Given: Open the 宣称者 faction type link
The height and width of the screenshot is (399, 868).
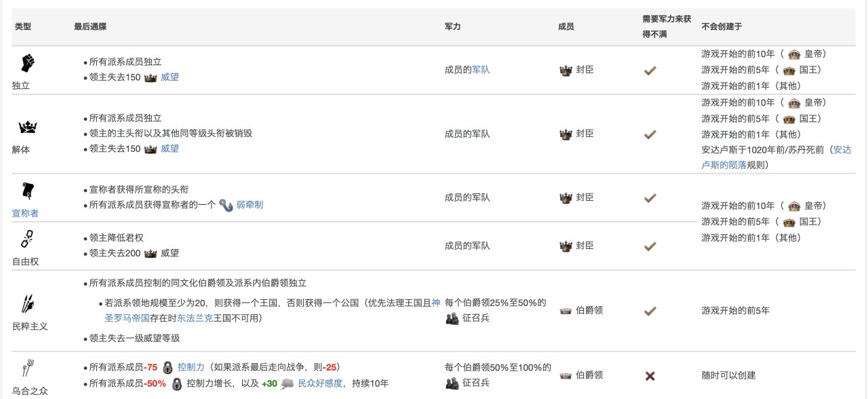Looking at the screenshot, I should click(x=25, y=213).
